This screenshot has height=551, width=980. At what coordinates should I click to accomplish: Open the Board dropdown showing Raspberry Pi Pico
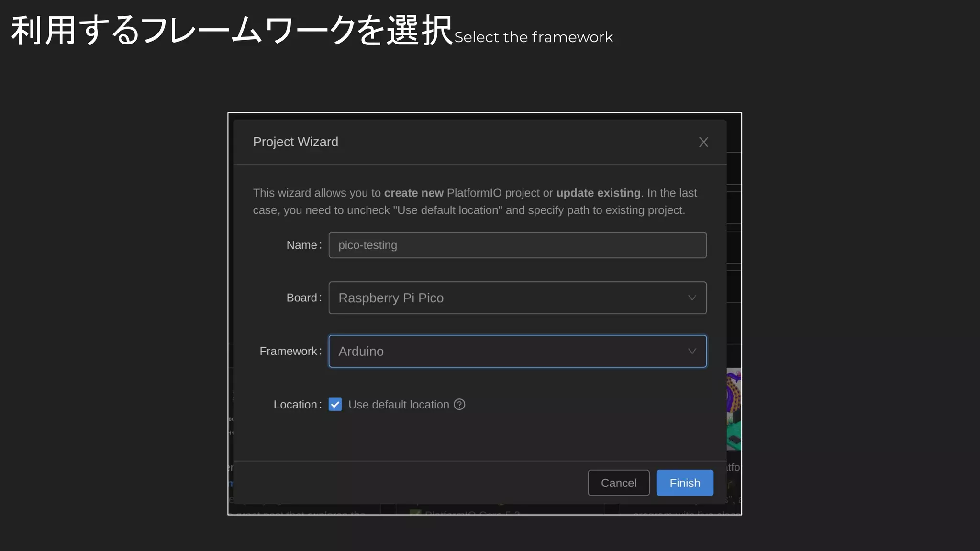517,298
